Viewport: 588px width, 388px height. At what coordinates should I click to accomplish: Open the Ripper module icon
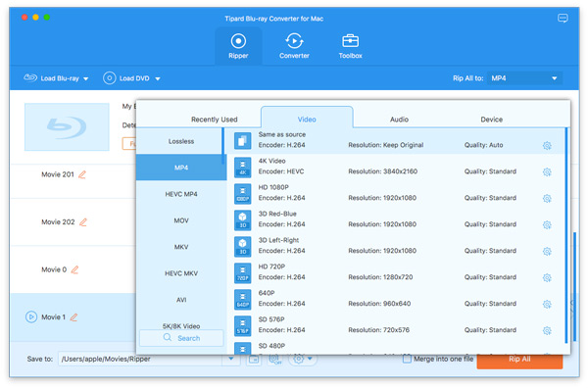pos(238,41)
